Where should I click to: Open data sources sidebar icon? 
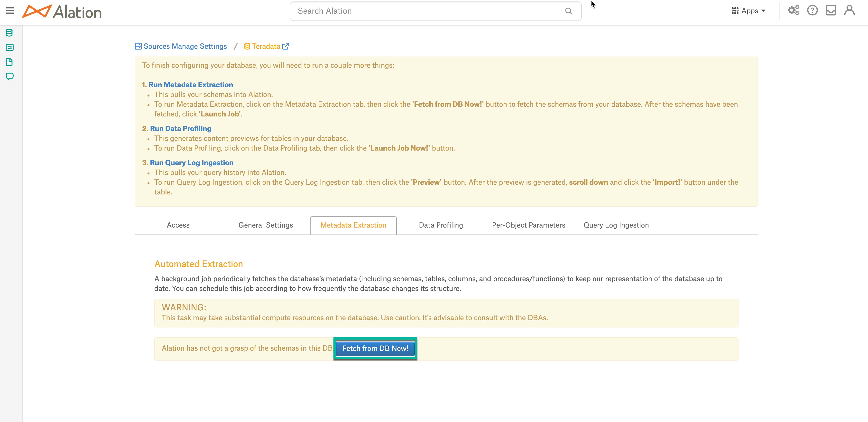coord(9,33)
